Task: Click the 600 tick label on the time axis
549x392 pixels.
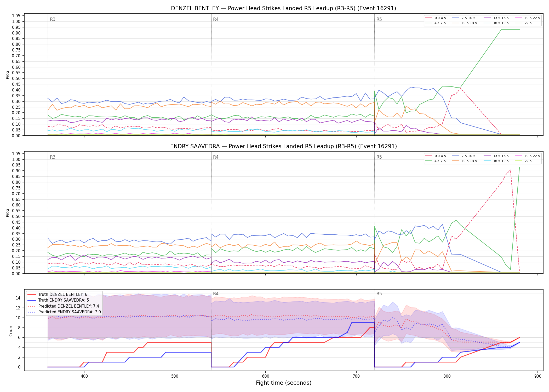Action: pyautogui.click(x=266, y=376)
